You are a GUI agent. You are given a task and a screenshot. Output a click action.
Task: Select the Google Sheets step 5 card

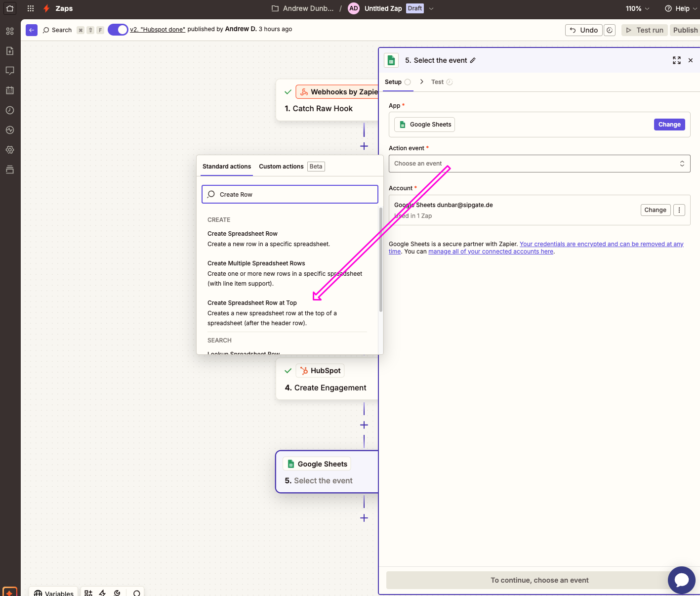[x=327, y=472]
